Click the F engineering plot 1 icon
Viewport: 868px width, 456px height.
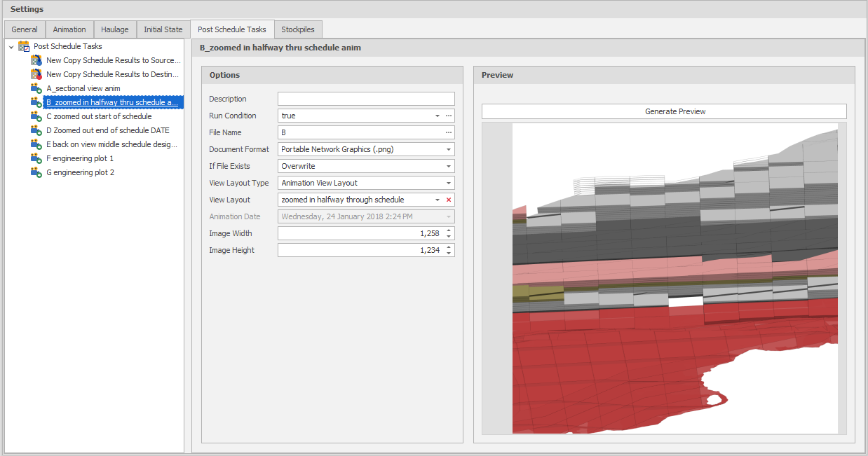pyautogui.click(x=36, y=158)
